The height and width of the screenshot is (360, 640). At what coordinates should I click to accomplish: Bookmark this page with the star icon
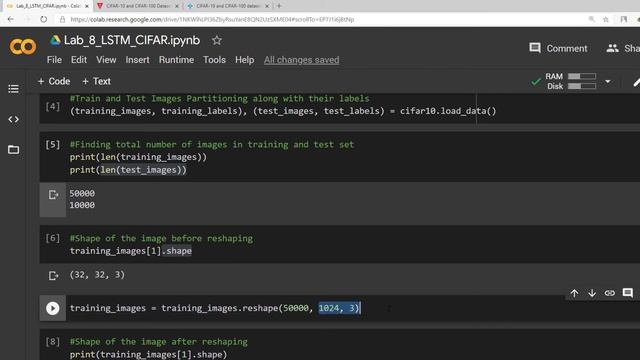pos(606,19)
